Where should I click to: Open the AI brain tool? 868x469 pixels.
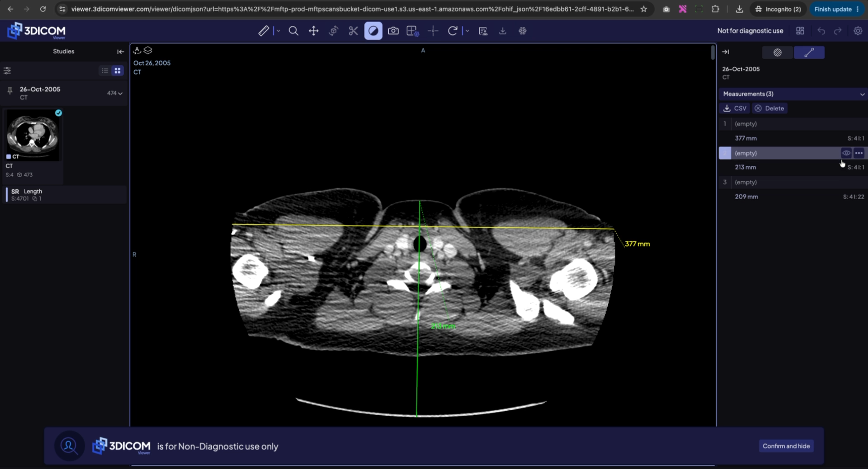pos(523,31)
